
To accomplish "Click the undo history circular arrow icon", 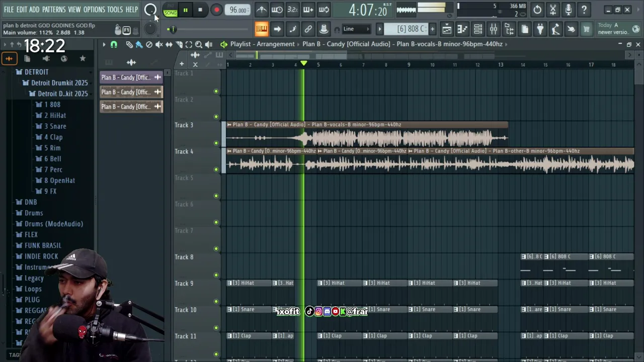I will tap(537, 10).
